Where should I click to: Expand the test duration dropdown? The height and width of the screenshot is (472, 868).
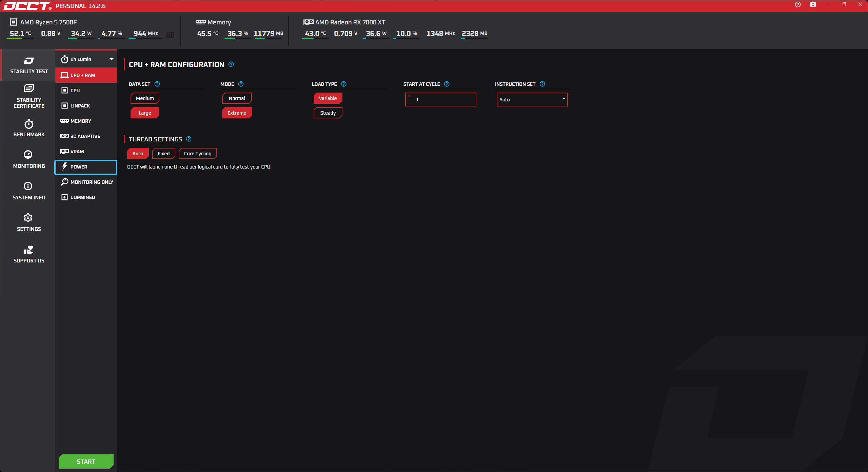(x=111, y=59)
